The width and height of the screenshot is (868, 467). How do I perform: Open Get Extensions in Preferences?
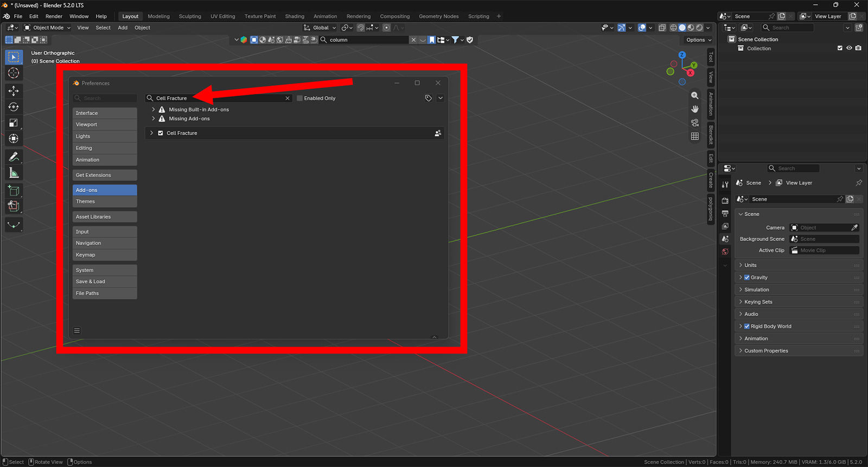coord(105,175)
